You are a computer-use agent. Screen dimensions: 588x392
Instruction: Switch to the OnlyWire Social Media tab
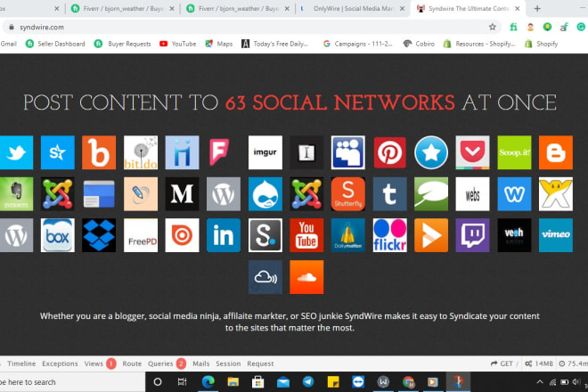[x=354, y=8]
